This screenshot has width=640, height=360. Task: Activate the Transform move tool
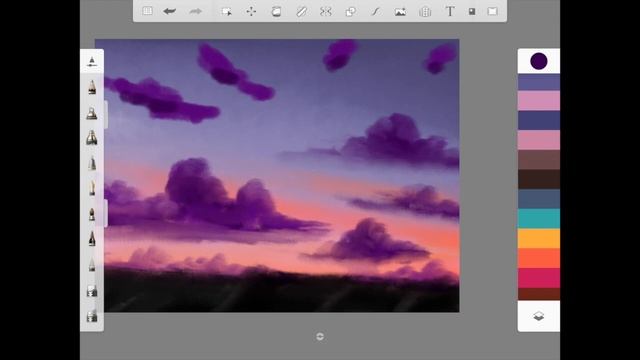point(251,11)
